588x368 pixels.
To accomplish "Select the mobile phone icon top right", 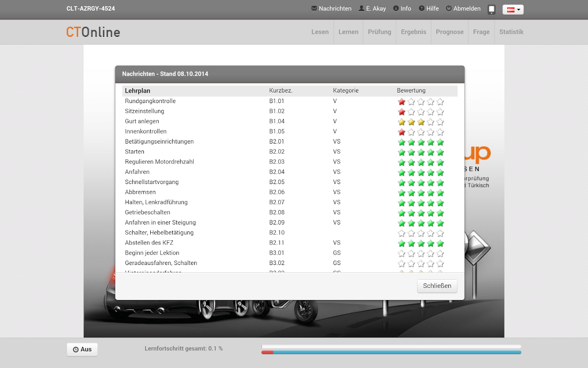I will [491, 9].
